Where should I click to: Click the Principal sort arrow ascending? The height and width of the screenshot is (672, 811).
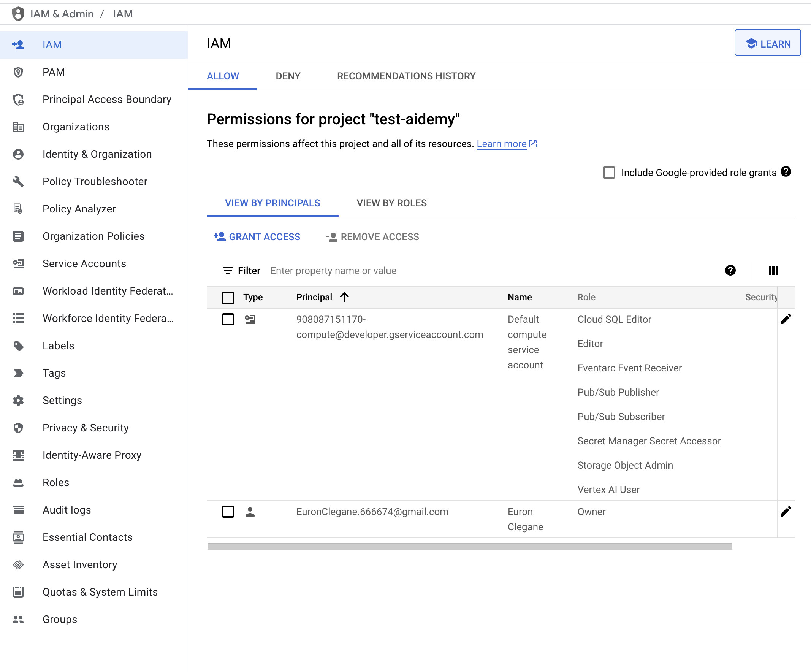pyautogui.click(x=344, y=297)
